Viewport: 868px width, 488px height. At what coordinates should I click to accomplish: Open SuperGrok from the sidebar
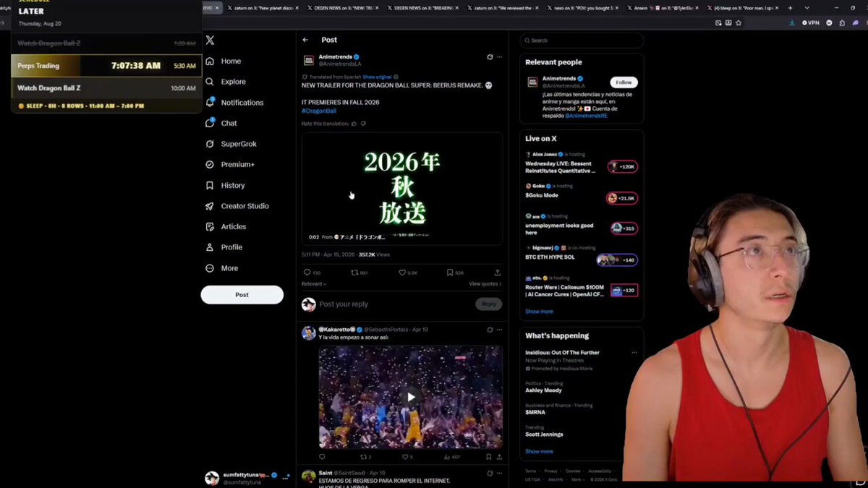click(x=230, y=144)
